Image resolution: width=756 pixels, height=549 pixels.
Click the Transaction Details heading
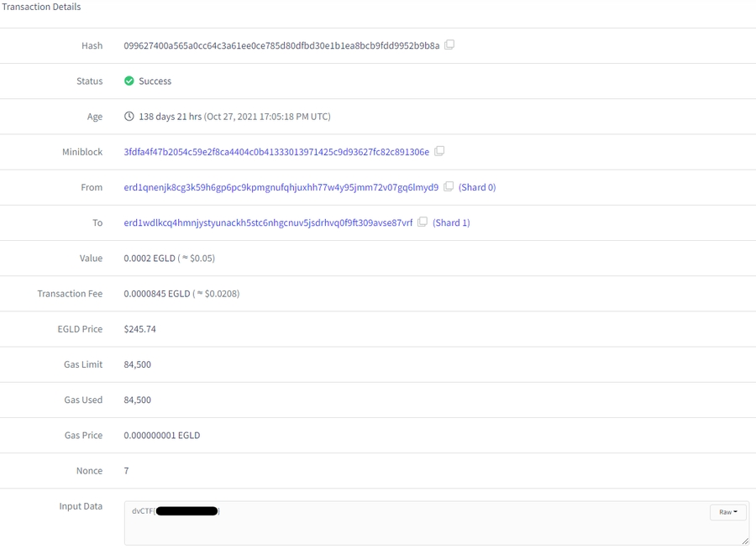(42, 7)
